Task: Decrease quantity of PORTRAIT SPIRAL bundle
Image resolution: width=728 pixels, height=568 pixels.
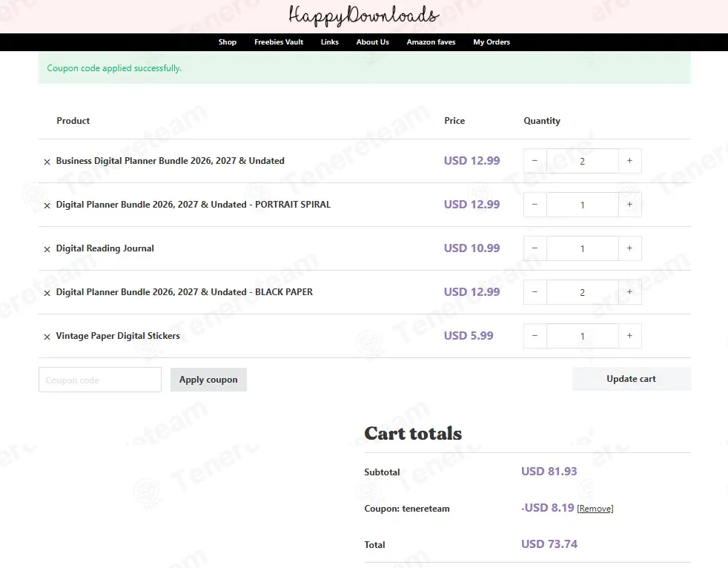Action: tap(535, 205)
